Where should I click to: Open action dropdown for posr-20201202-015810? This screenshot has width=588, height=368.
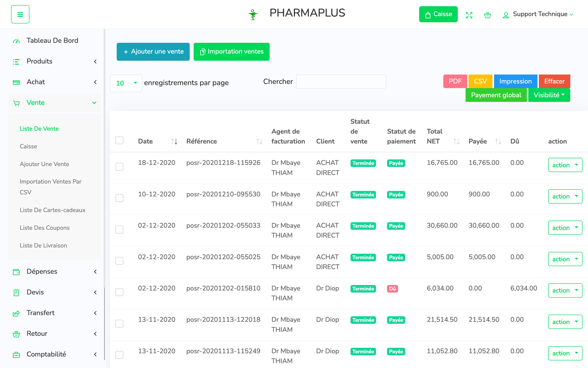point(565,290)
